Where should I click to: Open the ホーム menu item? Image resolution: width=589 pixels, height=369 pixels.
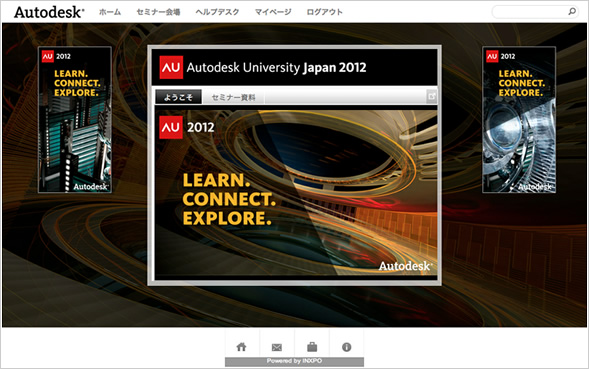pos(110,12)
